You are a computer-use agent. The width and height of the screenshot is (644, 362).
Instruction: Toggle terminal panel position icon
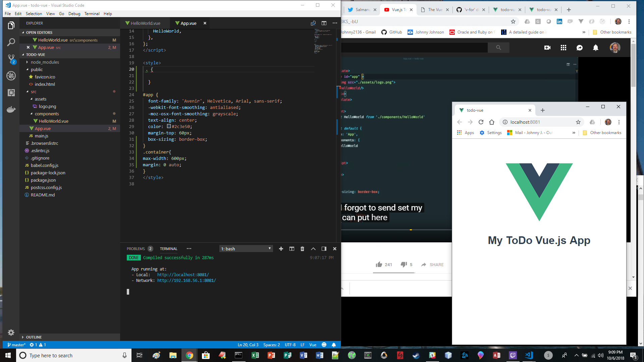[324, 249]
